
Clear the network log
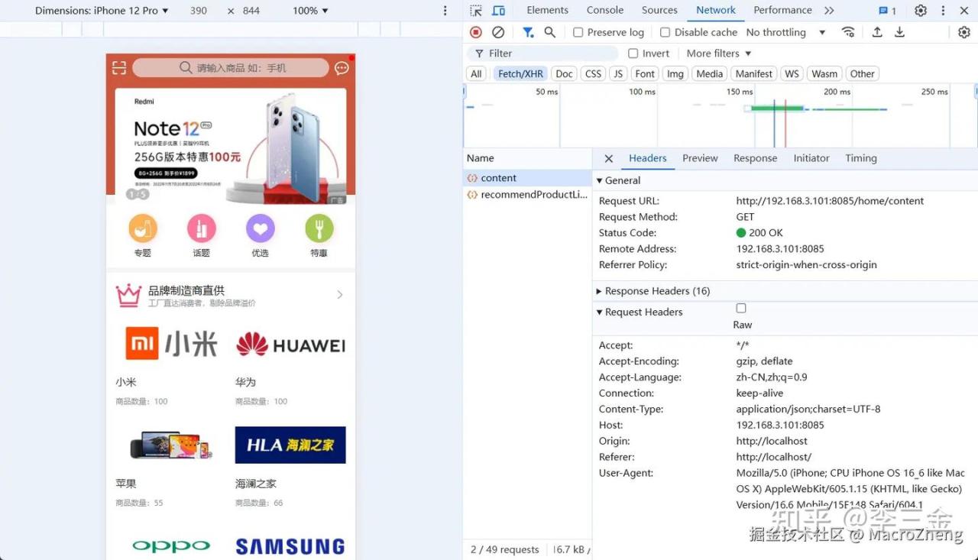point(498,32)
